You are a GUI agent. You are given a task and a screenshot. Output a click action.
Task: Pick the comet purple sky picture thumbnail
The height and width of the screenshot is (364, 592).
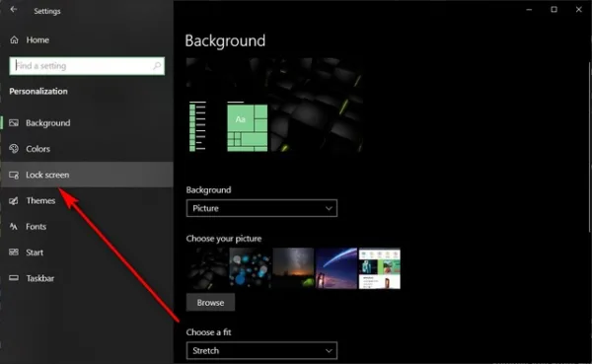point(336,268)
